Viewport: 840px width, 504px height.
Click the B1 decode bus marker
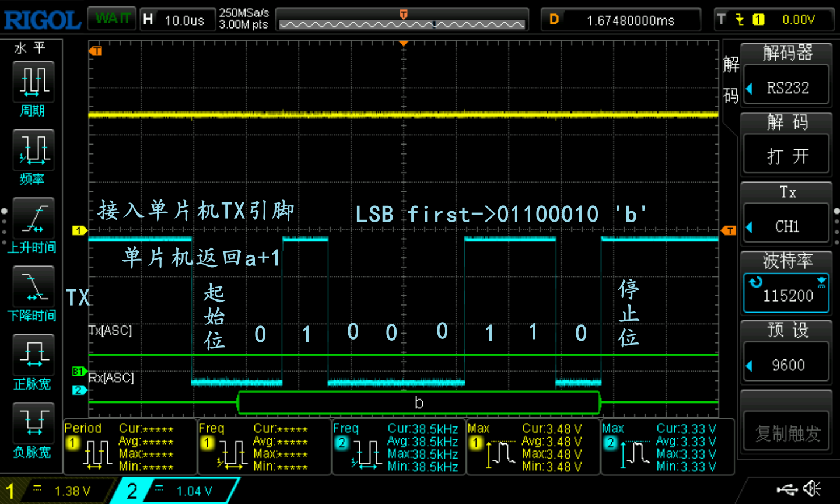[79, 371]
